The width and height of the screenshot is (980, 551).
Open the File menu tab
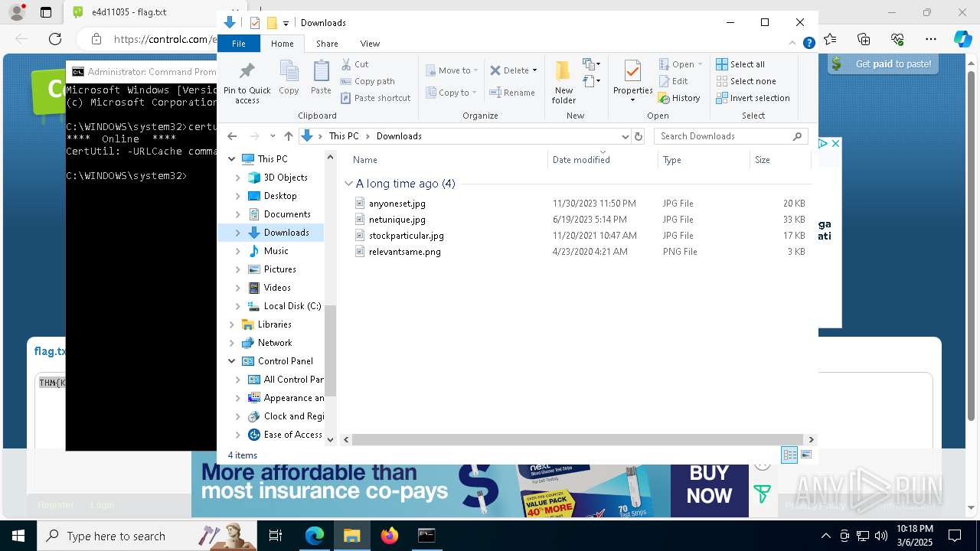click(x=239, y=44)
